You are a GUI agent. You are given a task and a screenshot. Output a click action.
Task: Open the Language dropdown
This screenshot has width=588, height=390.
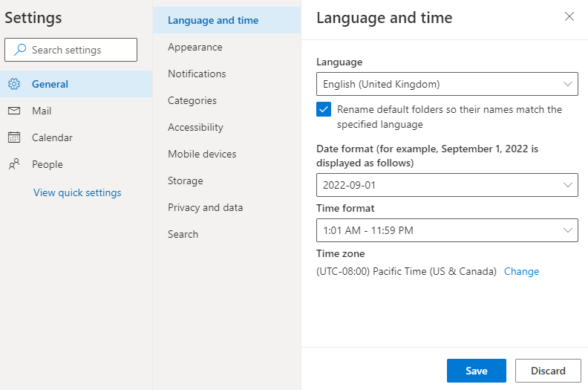(x=447, y=84)
